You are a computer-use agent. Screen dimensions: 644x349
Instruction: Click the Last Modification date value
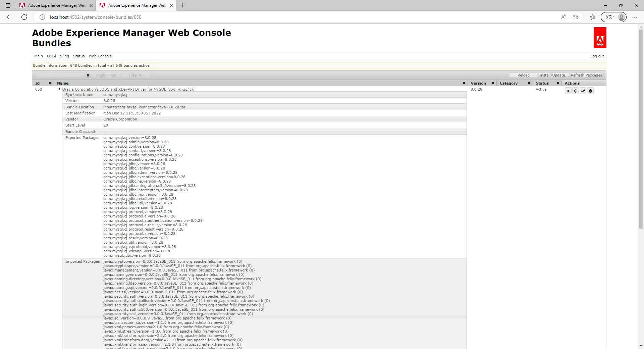click(x=132, y=113)
